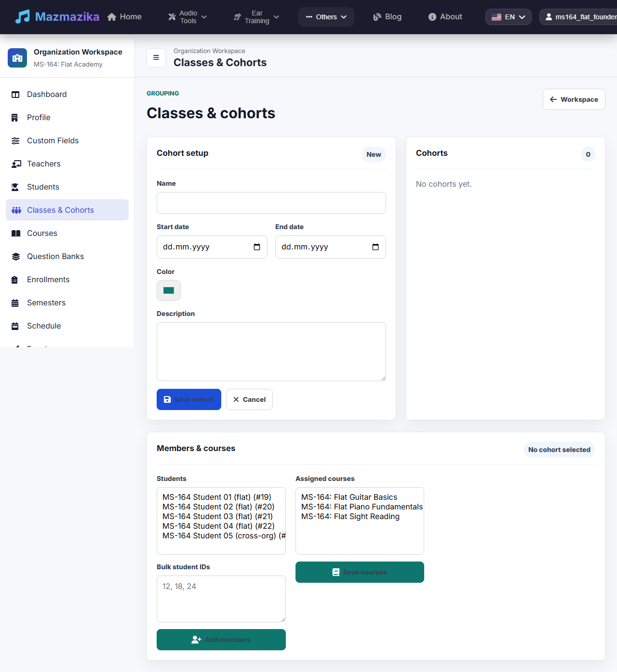Go to Teachers in the sidebar
The image size is (617, 672).
tap(67, 164)
